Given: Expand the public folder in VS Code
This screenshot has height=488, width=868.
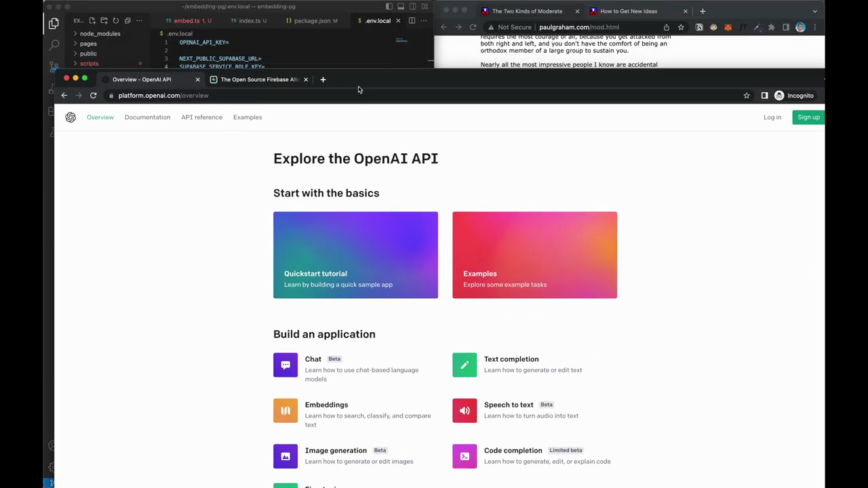Looking at the screenshot, I should click(88, 54).
